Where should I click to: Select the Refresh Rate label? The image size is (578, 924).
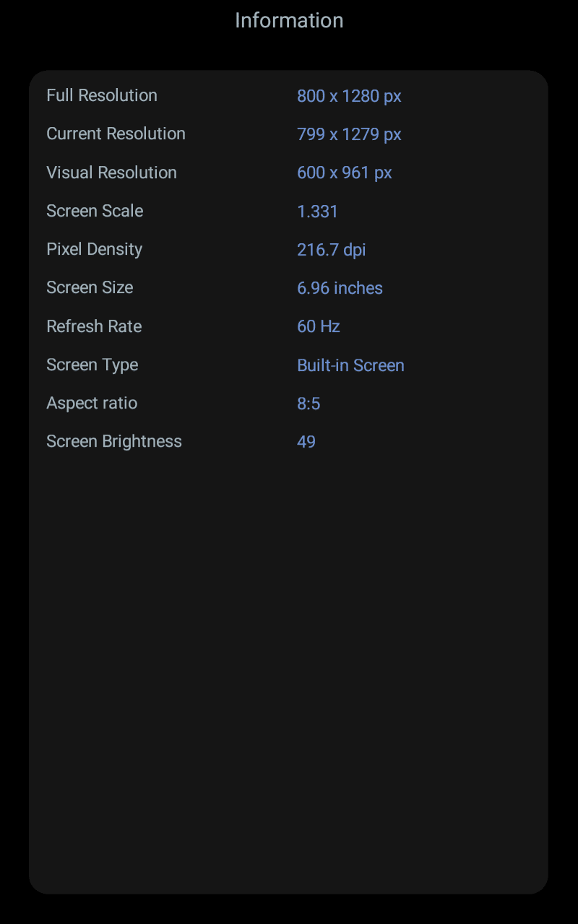[x=94, y=326]
